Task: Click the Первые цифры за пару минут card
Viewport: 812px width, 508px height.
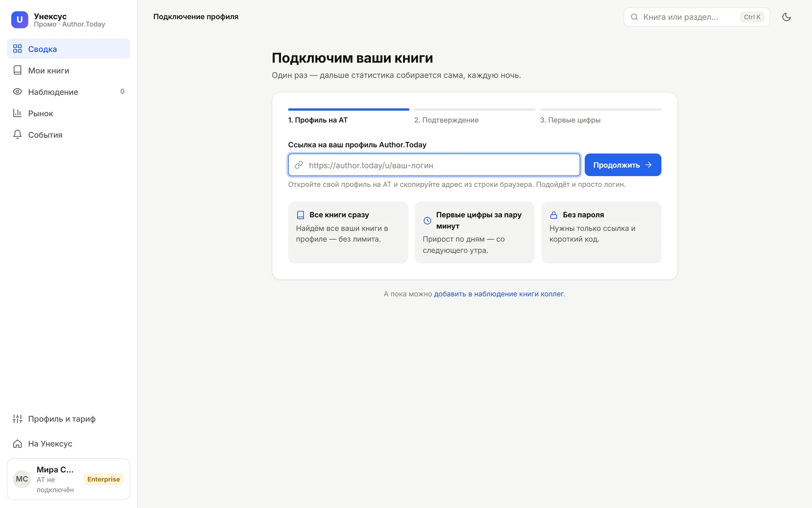Action: pyautogui.click(x=474, y=232)
